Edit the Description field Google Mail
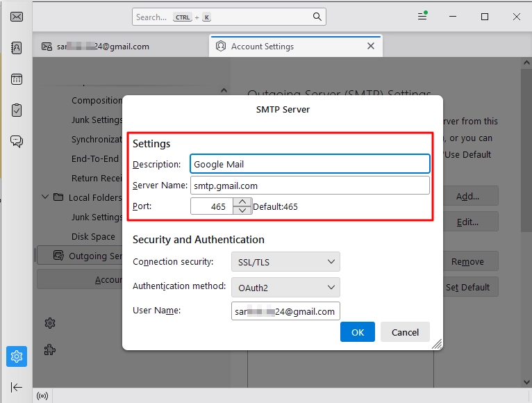The image size is (532, 403). [310, 164]
